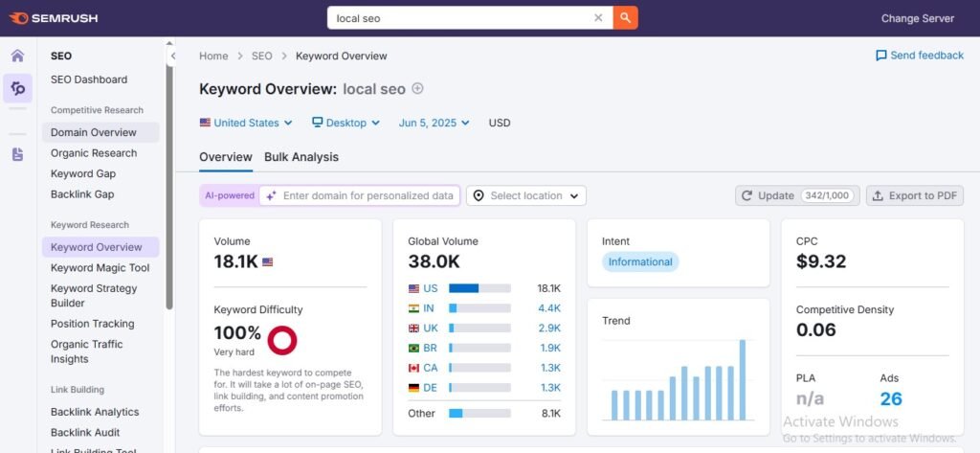This screenshot has width=980, height=453.
Task: Click the Send feedback link
Action: (920, 56)
